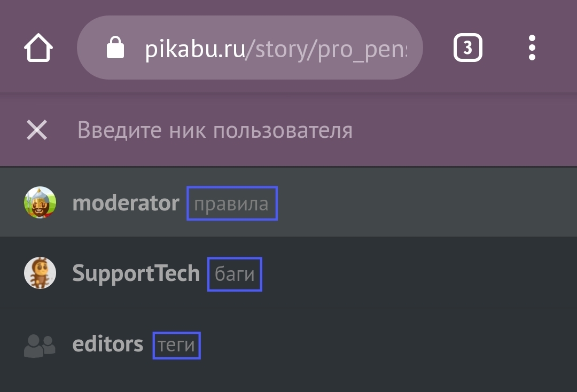Open the tab switcher showing 3 tabs
The width and height of the screenshot is (577, 392).
[467, 48]
